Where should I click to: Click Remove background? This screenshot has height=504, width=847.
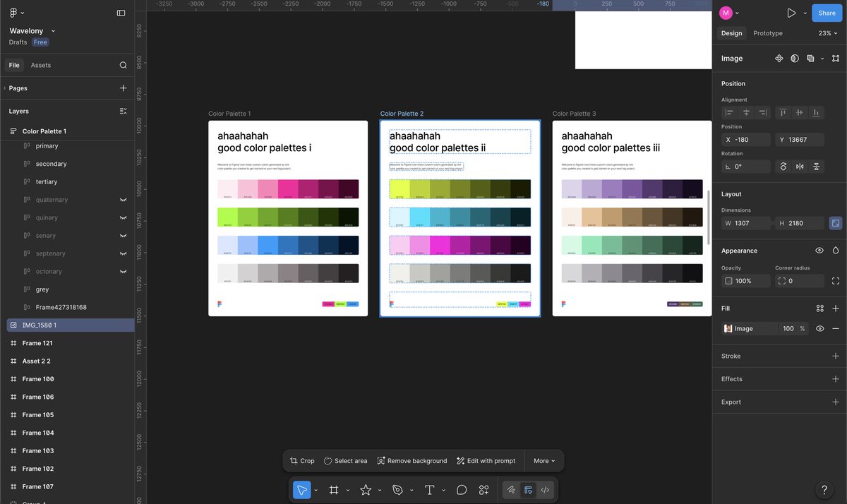412,461
